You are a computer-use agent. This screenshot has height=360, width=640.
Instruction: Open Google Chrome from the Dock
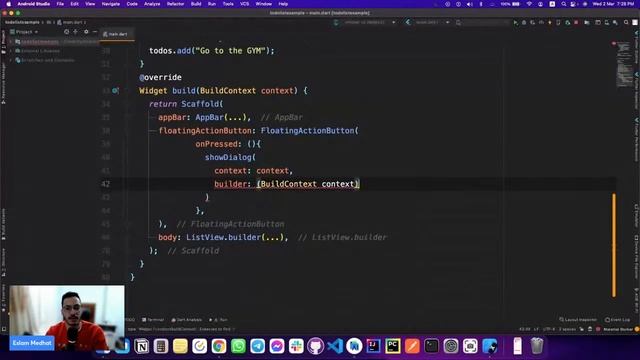(x=219, y=347)
